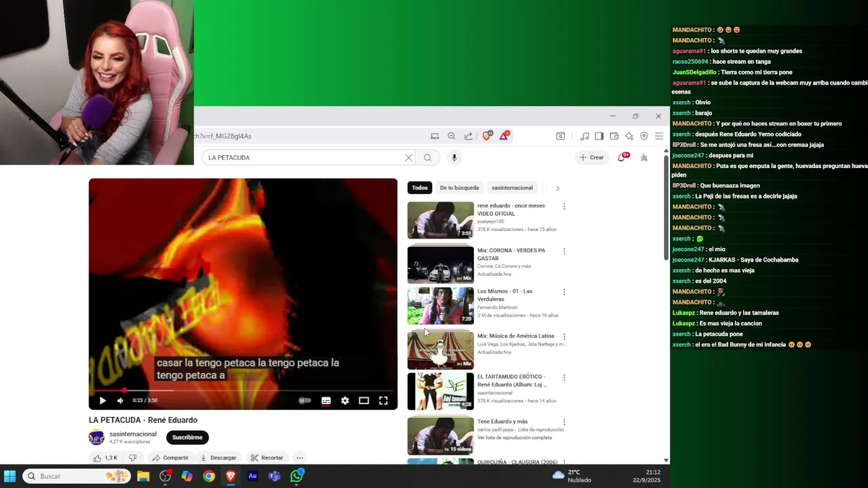Clear the LA PETACUDA search text
The height and width of the screenshot is (488, 868).
coord(408,157)
